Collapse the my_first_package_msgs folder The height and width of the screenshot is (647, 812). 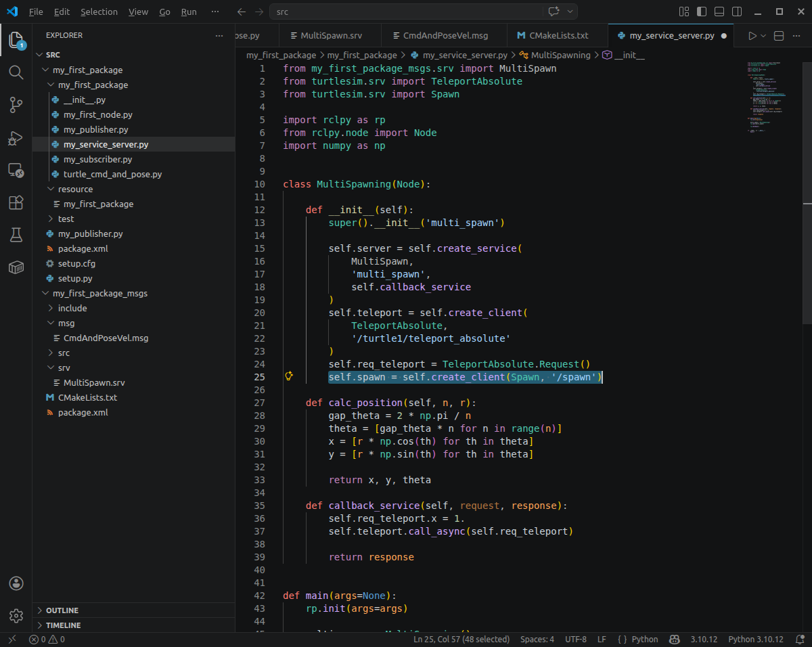(133, 293)
